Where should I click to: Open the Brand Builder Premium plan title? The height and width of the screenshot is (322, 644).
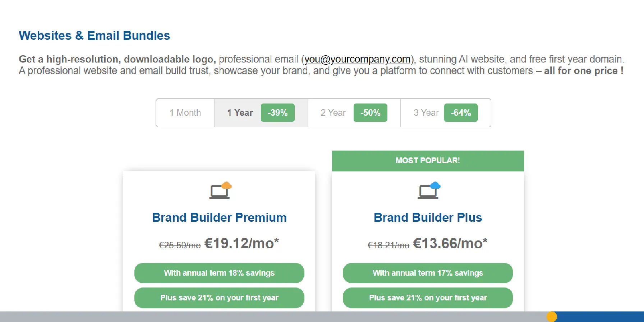(x=219, y=217)
